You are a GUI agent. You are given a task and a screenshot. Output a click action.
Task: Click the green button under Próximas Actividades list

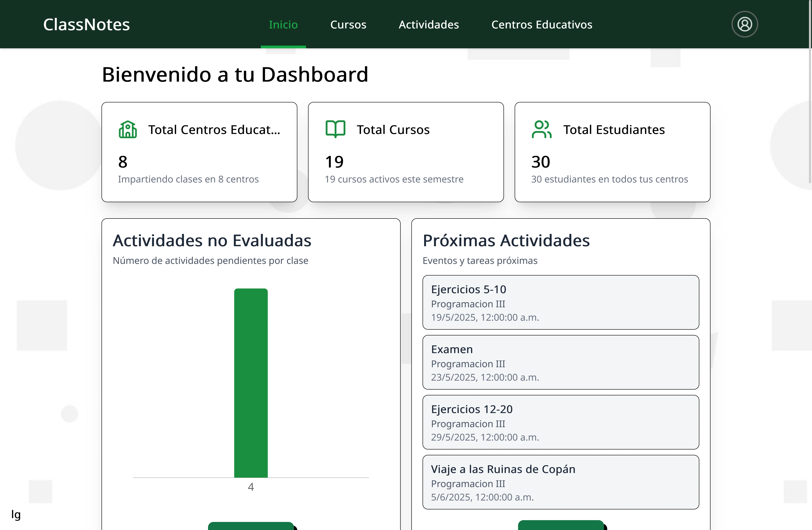pyautogui.click(x=561, y=526)
